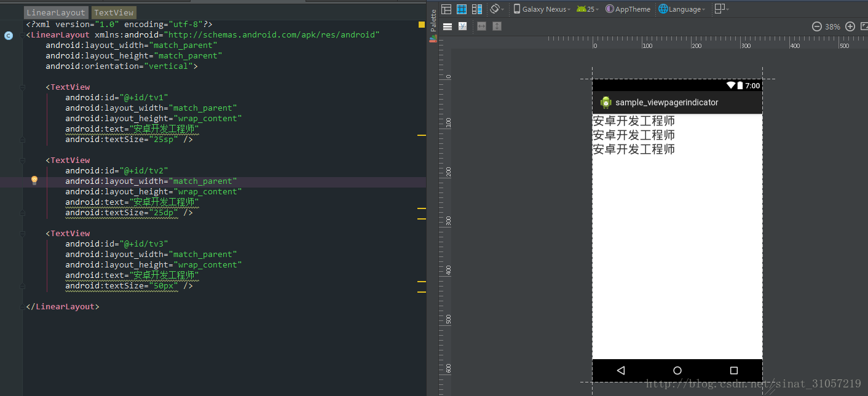Select the topmost 安卓开发工程师 preview text
The width and height of the screenshot is (868, 396).
(x=634, y=121)
